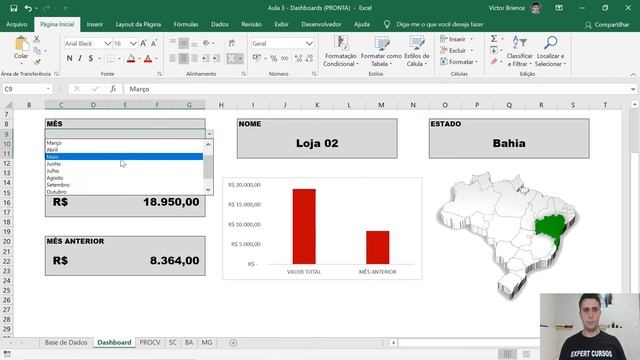
Task: Click the Excluir cells button
Action: click(457, 51)
